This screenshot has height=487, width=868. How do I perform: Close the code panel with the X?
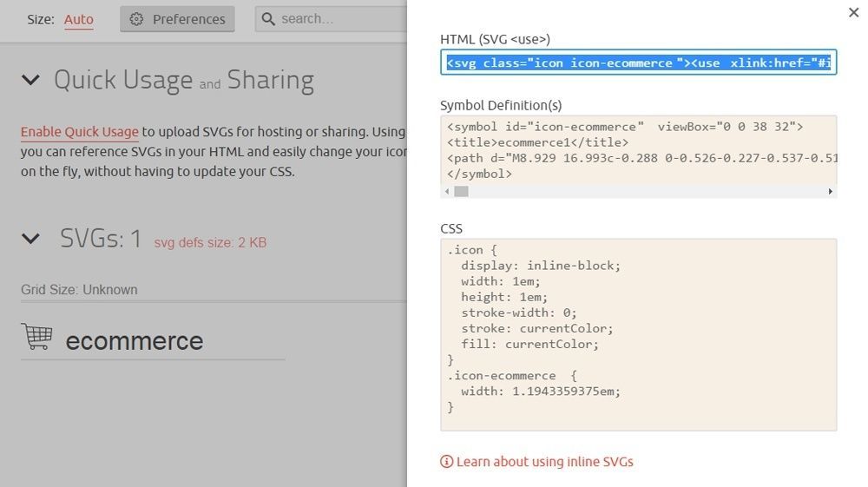(853, 12)
